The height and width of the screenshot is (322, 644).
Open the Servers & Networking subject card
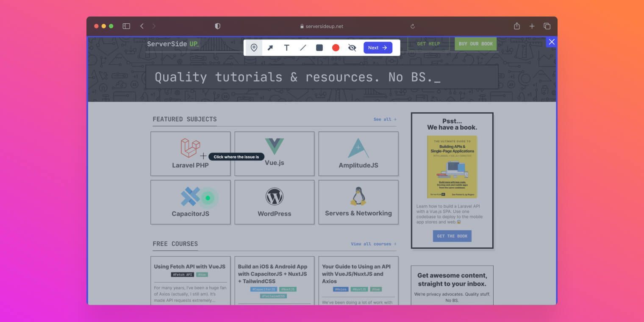358,202
